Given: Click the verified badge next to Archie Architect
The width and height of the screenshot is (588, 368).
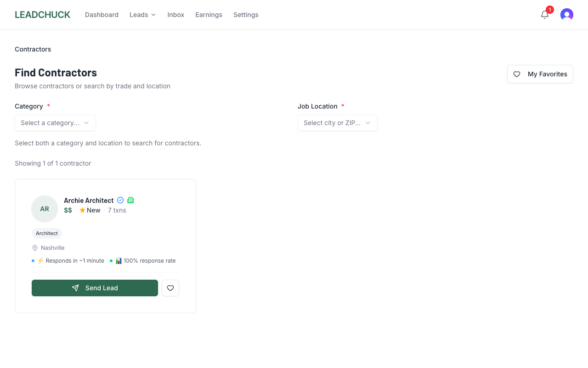Looking at the screenshot, I should click(x=120, y=200).
